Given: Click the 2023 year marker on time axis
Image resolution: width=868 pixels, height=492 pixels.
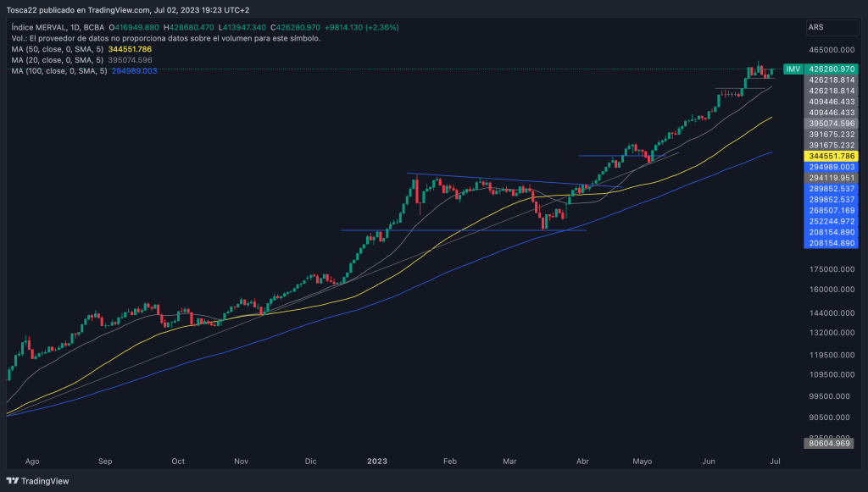Looking at the screenshot, I should [x=377, y=462].
